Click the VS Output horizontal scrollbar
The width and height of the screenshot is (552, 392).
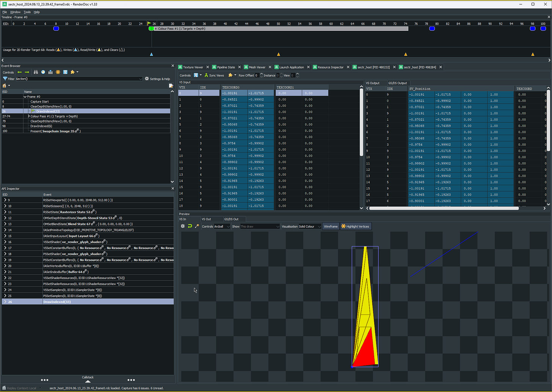444,208
